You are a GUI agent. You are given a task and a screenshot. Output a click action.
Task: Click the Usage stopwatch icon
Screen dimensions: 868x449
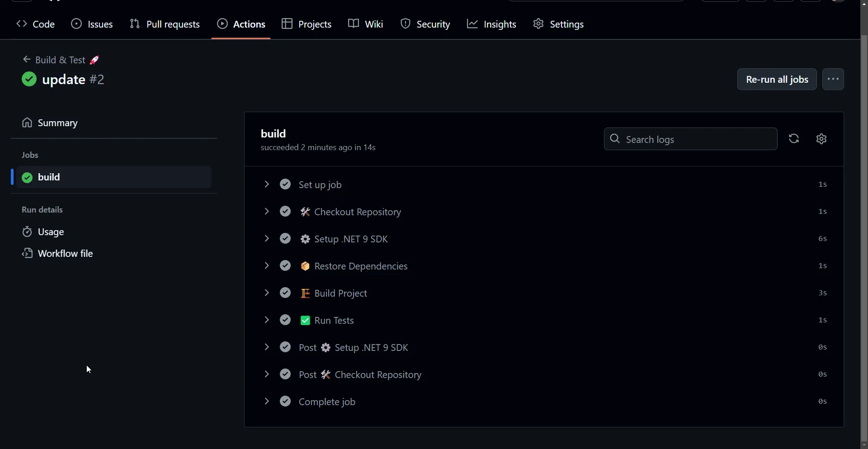click(x=27, y=232)
